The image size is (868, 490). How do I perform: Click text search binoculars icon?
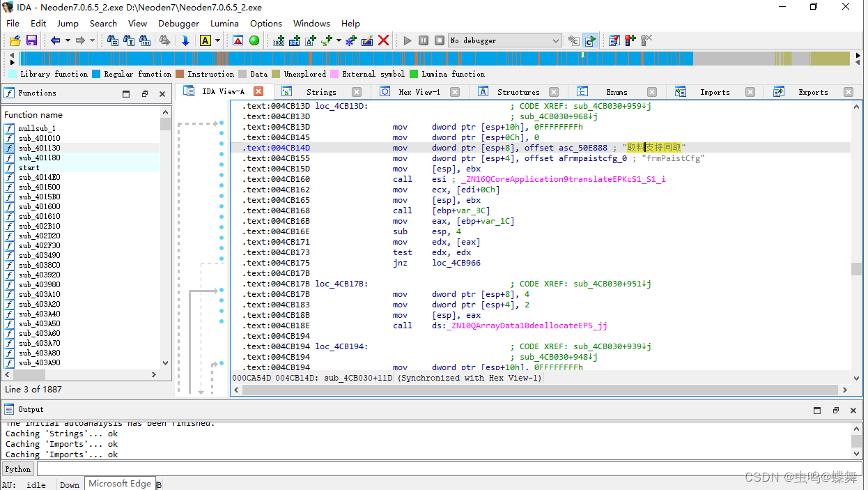click(x=129, y=40)
